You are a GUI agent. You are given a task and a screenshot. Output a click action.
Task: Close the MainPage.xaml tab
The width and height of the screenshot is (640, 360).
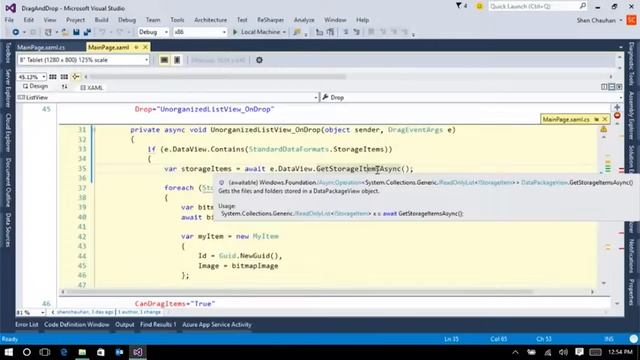(145, 47)
